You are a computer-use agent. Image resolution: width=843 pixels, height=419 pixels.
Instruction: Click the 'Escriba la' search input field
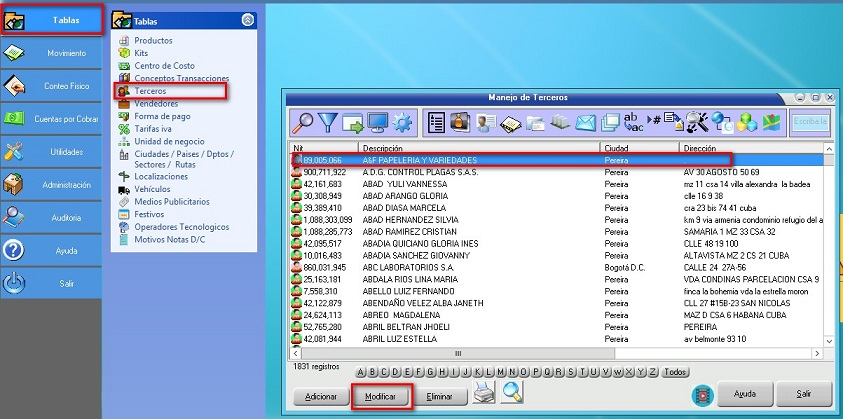(810, 123)
